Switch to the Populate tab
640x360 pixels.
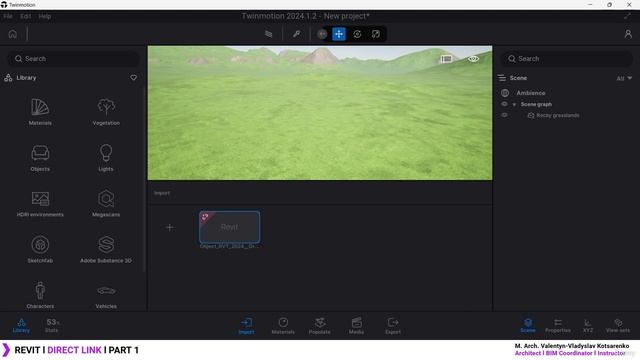(x=320, y=326)
